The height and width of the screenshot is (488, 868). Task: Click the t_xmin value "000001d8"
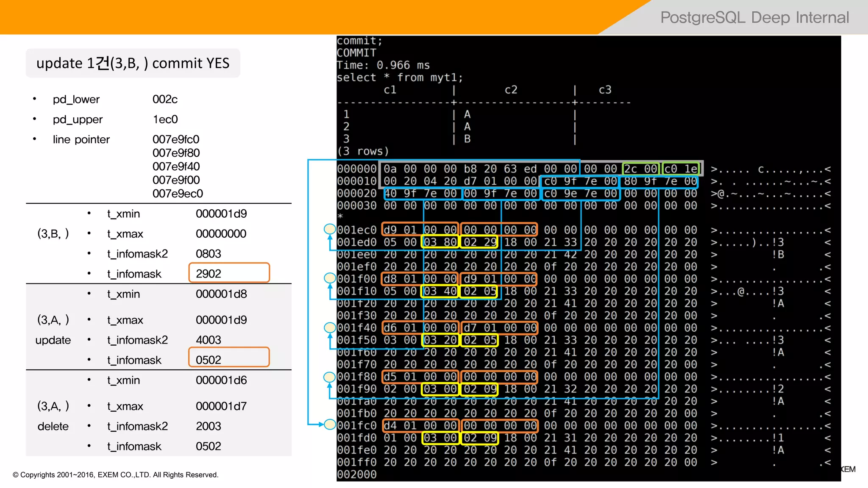221,294
